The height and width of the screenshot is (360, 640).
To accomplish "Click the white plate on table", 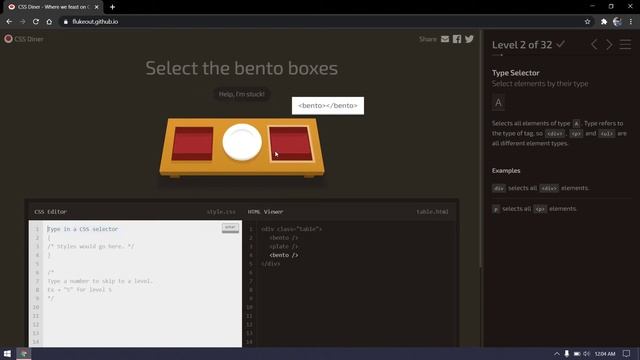I will [242, 142].
